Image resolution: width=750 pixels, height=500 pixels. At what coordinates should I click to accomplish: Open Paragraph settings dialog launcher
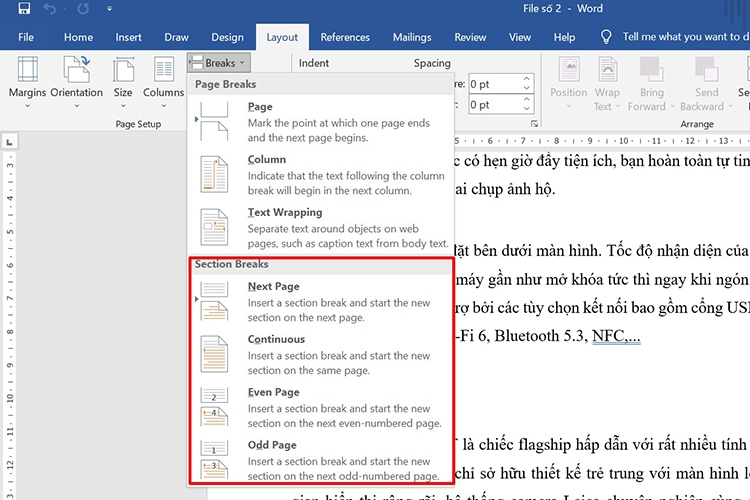coord(534,124)
